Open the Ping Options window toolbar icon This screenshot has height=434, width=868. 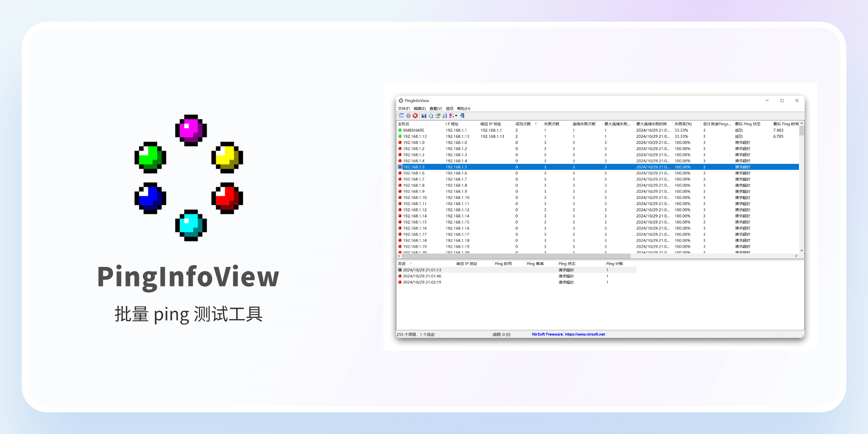point(401,116)
